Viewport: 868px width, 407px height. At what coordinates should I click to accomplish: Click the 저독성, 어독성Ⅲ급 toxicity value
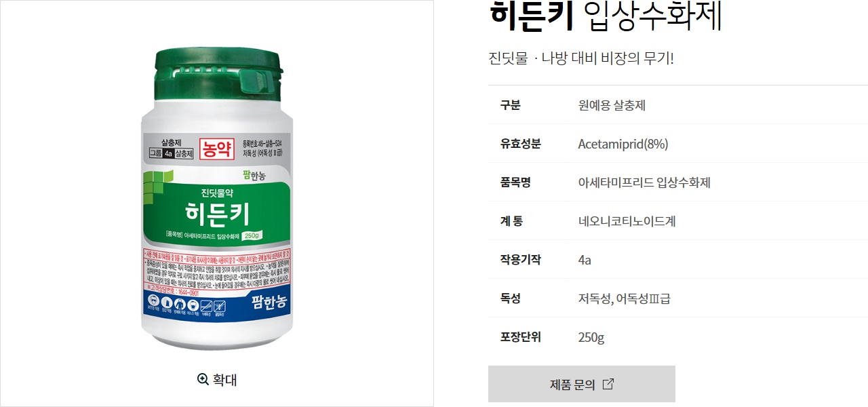pyautogui.click(x=624, y=298)
